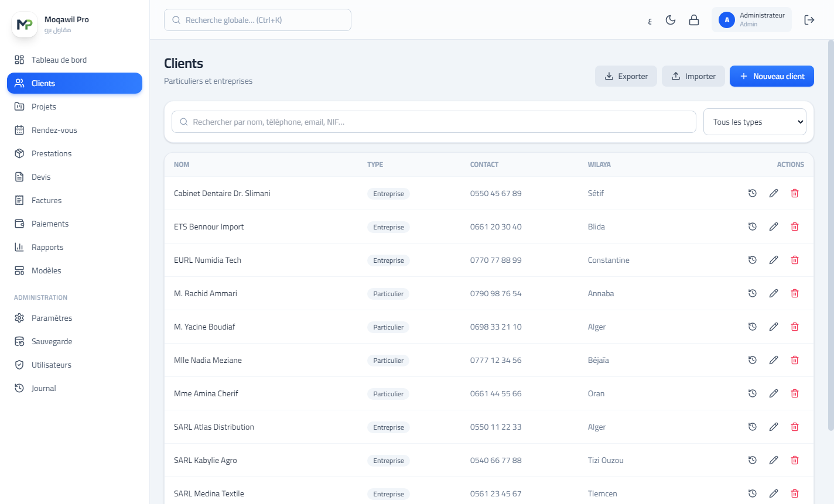The width and height of the screenshot is (834, 504).
Task: Show history for M. Yacine Boudiaf
Action: point(753,327)
